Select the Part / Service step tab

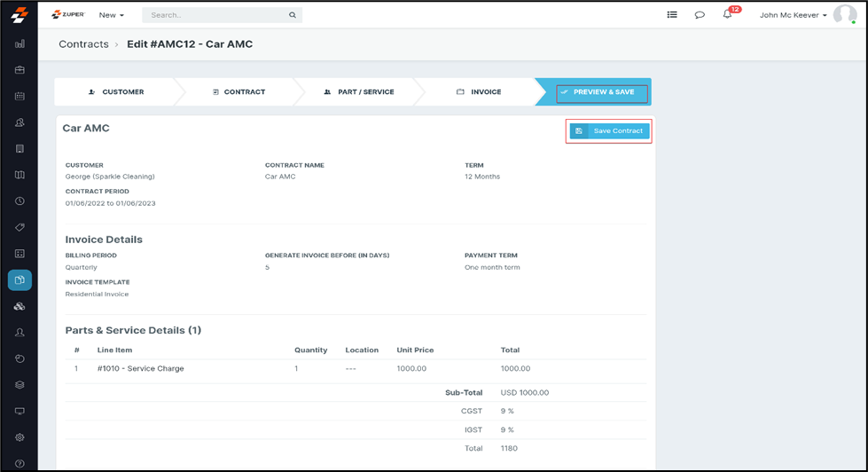358,92
